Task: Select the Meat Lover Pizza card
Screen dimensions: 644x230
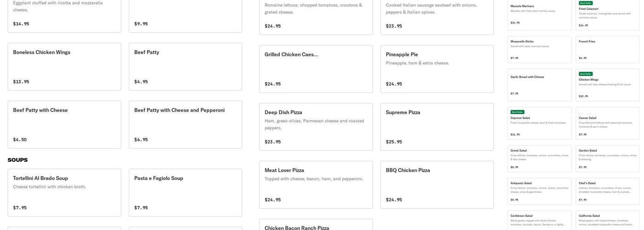Action: click(x=316, y=184)
